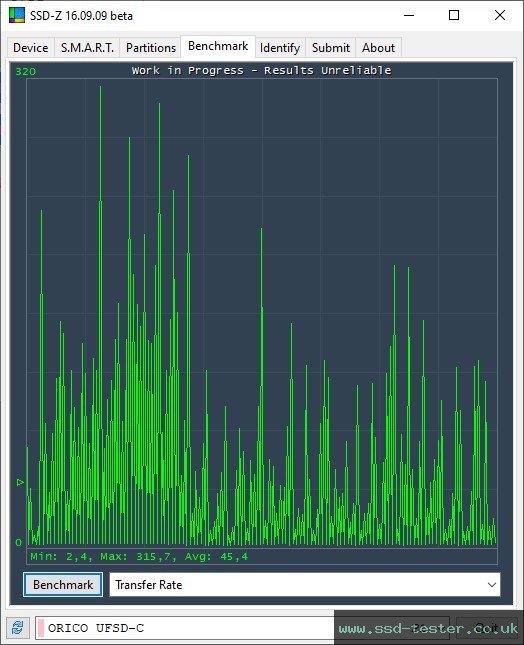The width and height of the screenshot is (524, 645).
Task: Click the SSD-Z application icon
Action: (17, 15)
